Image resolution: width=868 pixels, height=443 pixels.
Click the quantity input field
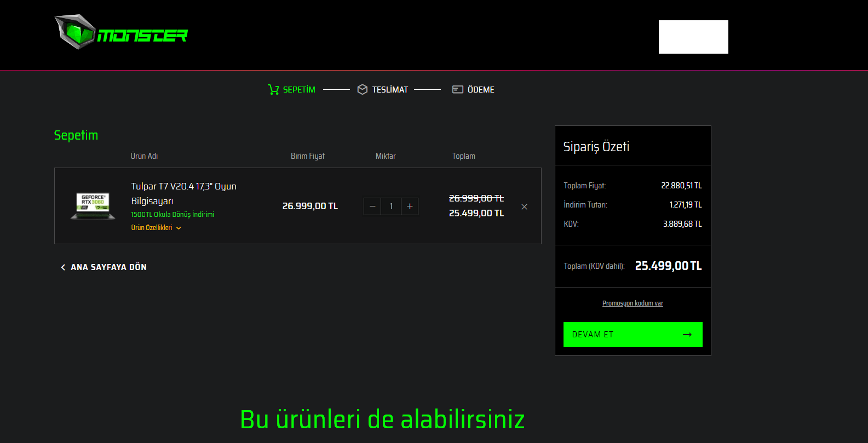click(x=391, y=206)
